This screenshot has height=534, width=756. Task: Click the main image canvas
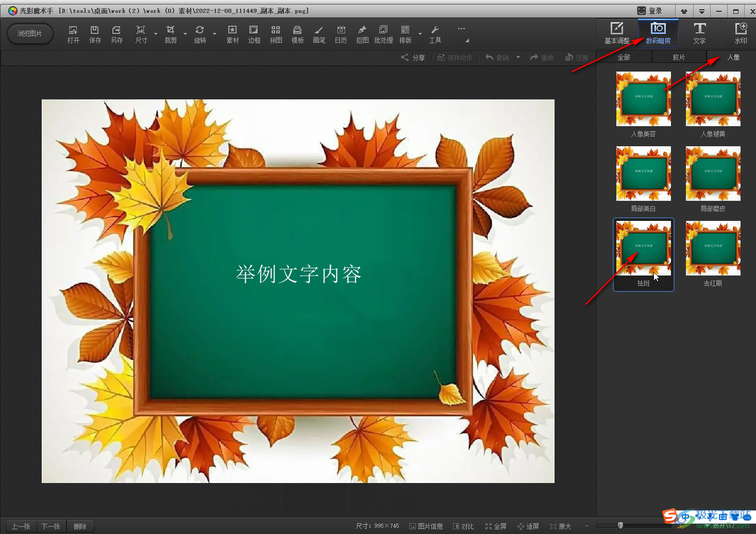pyautogui.click(x=298, y=291)
